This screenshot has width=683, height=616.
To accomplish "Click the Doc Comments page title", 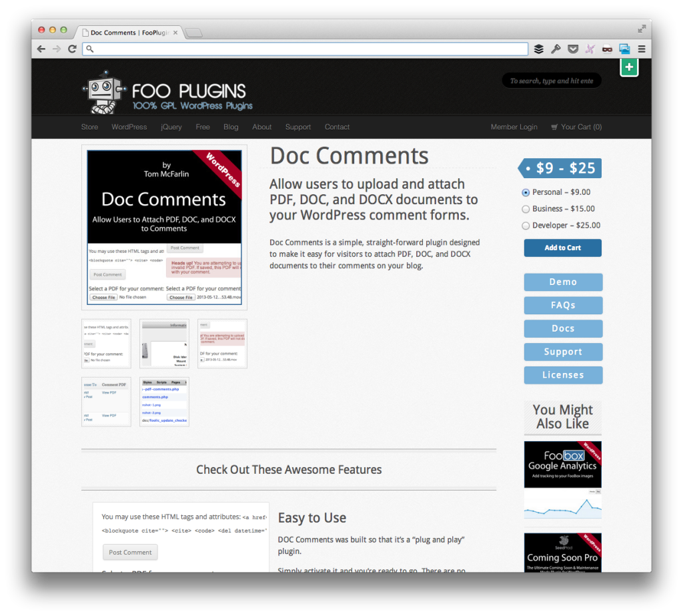I will click(x=350, y=156).
